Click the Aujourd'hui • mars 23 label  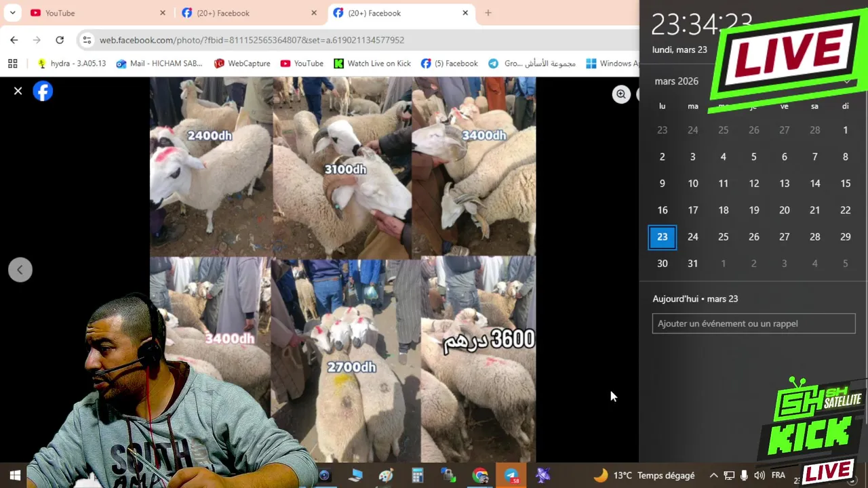tap(695, 299)
